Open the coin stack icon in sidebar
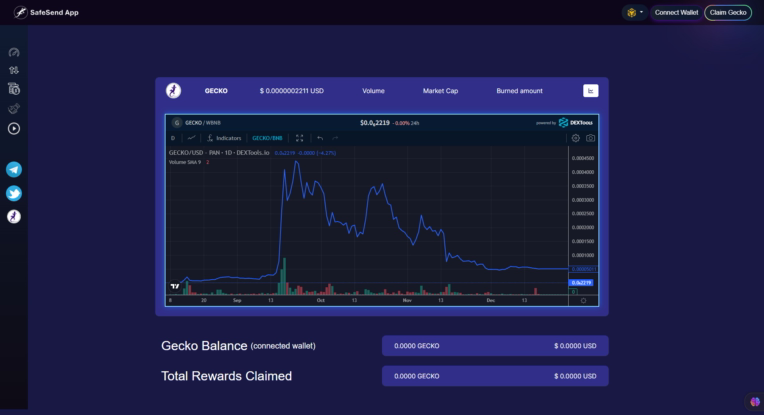Image resolution: width=764 pixels, height=415 pixels. tap(14, 89)
